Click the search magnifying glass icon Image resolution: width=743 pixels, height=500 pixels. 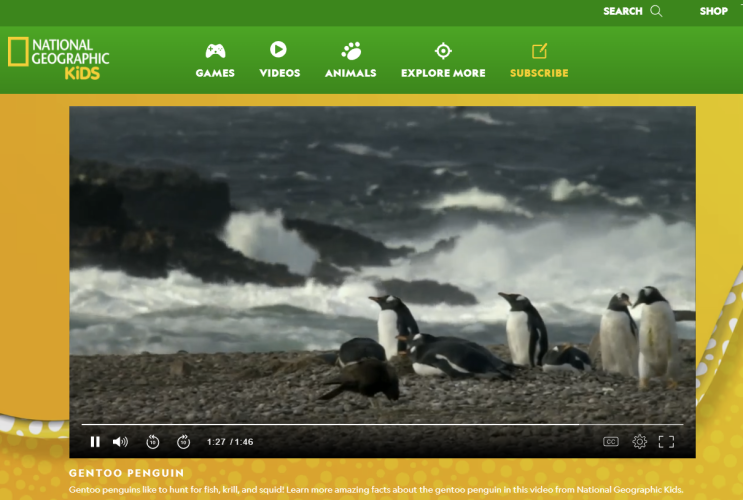(656, 11)
